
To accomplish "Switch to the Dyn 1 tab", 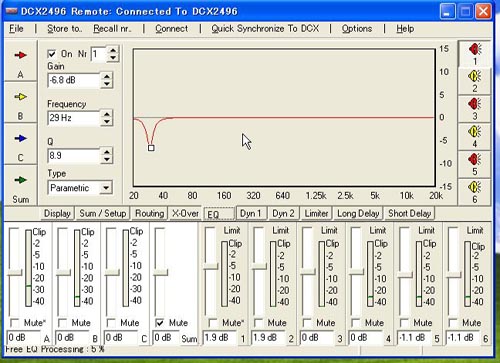I will point(251,213).
